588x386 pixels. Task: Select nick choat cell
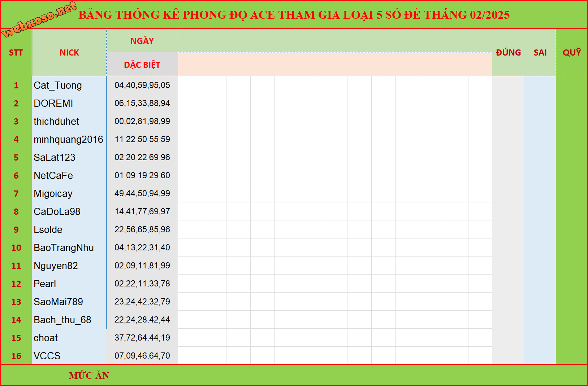tap(69, 338)
